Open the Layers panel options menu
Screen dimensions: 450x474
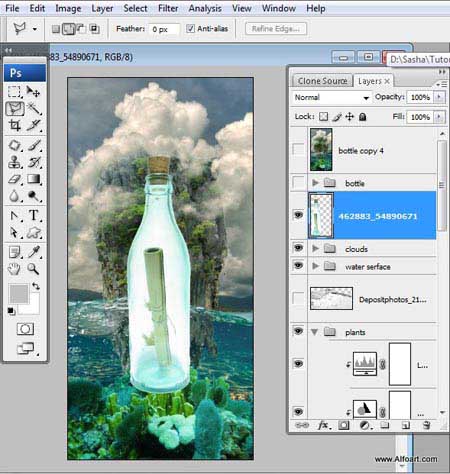[x=441, y=84]
